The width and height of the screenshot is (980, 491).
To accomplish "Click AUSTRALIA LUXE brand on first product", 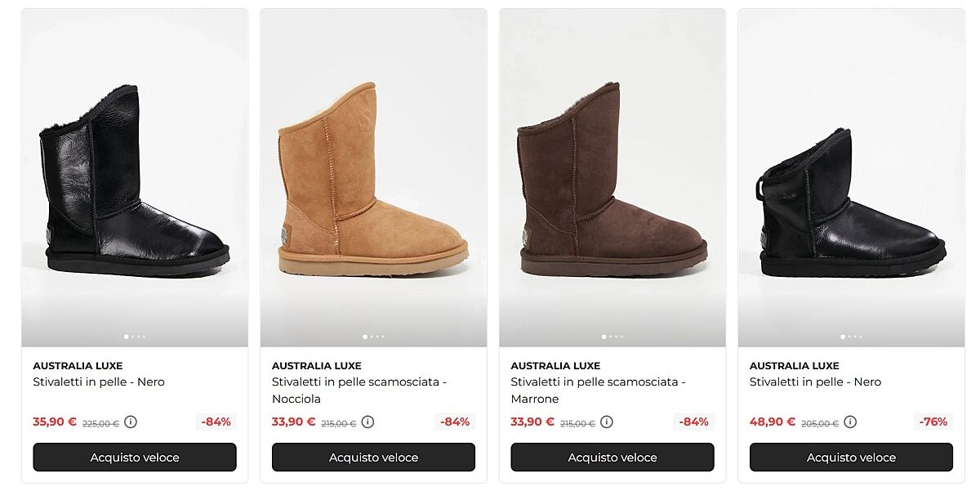I will point(78,366).
